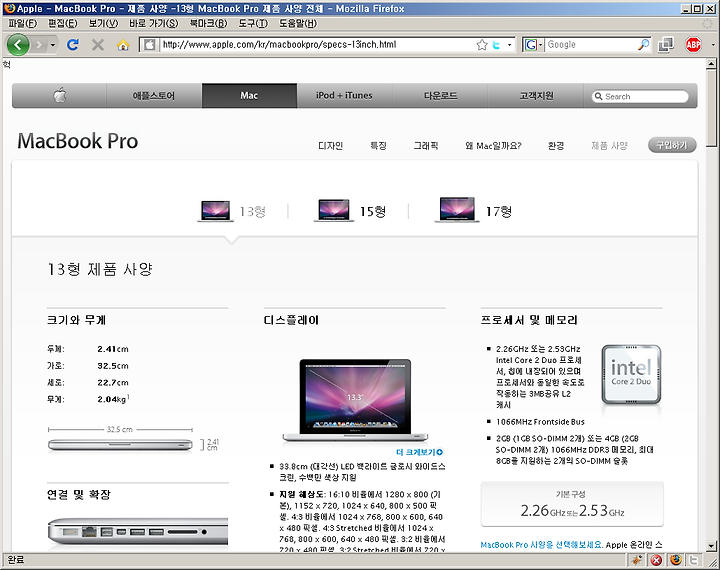Open the back/forward history dropdown arrow
The width and height of the screenshot is (720, 570).
coord(53,45)
